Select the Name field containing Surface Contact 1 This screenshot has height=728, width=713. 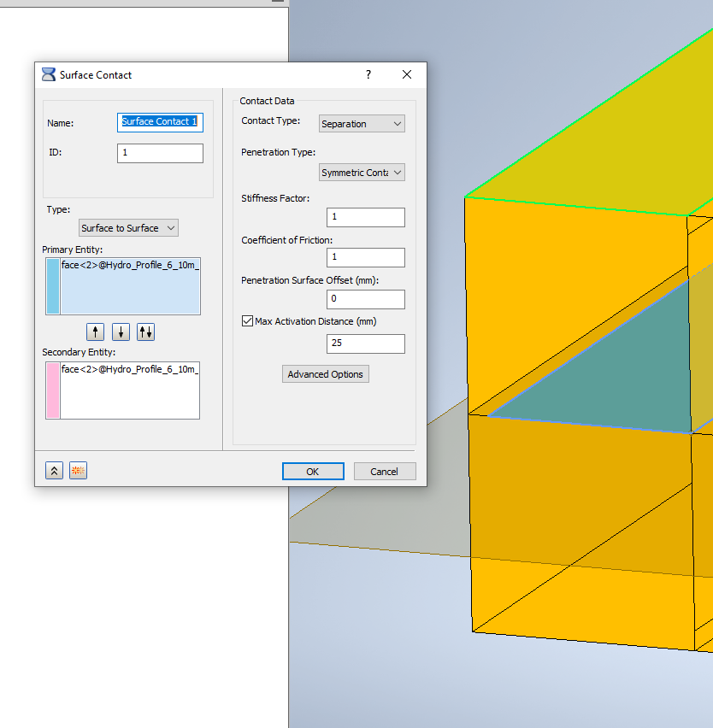(x=160, y=122)
